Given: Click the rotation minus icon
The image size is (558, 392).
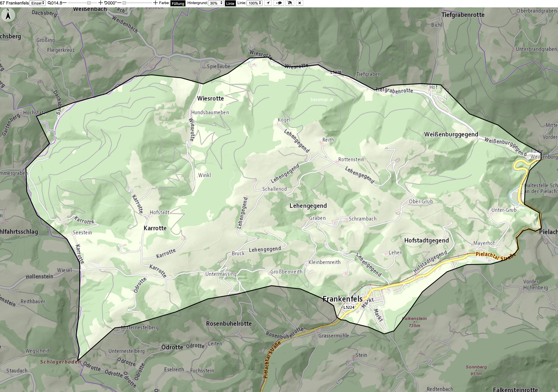Looking at the screenshot, I should point(119,3).
